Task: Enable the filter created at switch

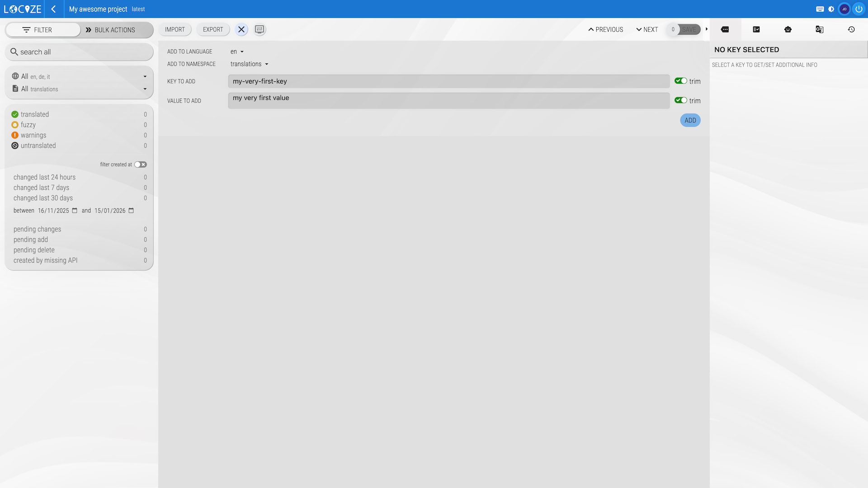Action: click(x=140, y=164)
